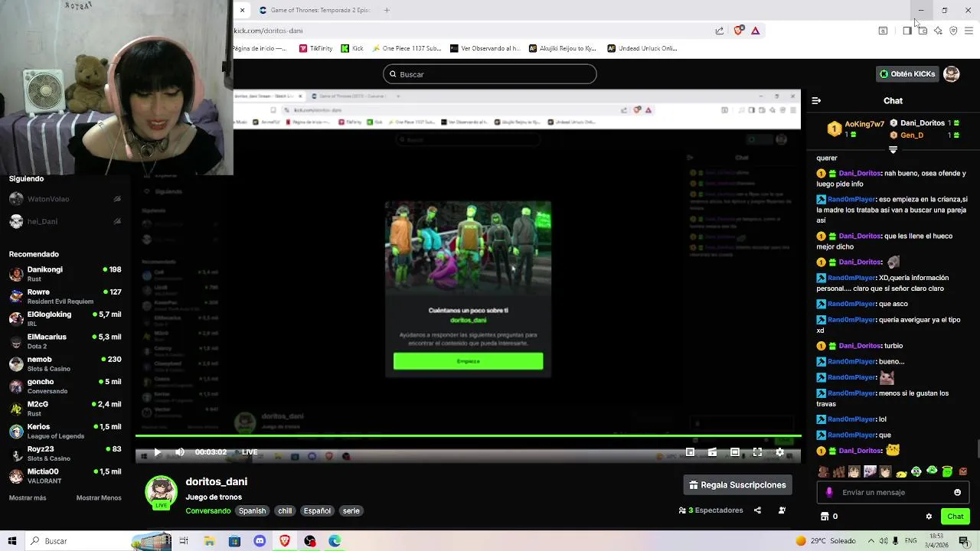Screen dimensions: 980x551
Task: Click Brave Rewards triangle icon
Action: (755, 31)
